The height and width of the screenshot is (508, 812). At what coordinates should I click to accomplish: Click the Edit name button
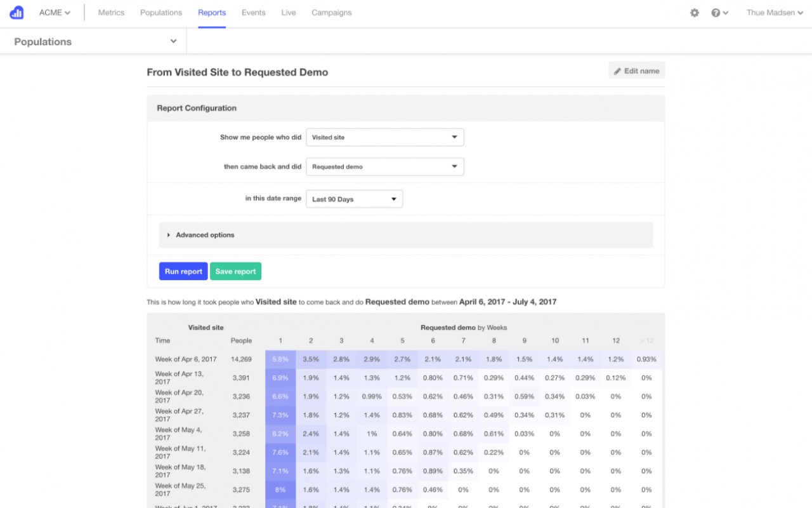tap(637, 71)
